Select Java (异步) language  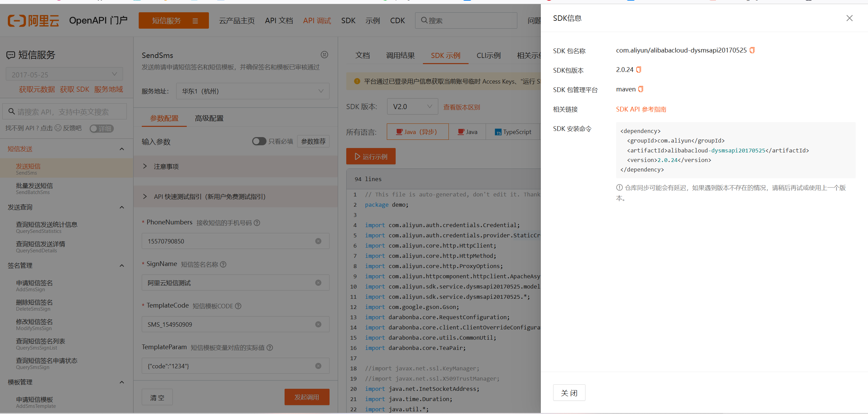click(x=417, y=132)
